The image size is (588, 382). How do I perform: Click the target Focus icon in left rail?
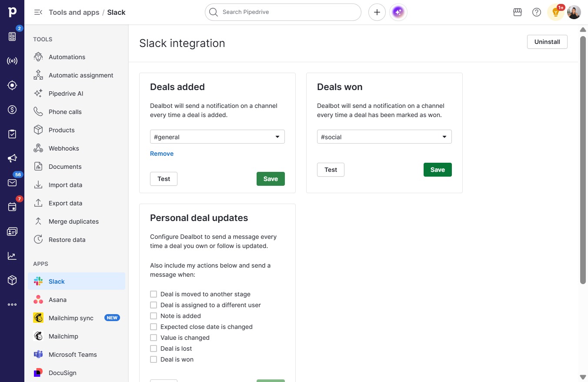pos(12,85)
